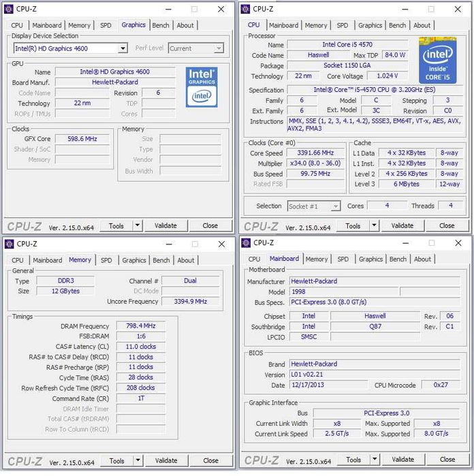Click the Level 3 cache 6 MBytes value
Image resolution: width=474 pixels, height=476 pixels.
tap(407, 184)
